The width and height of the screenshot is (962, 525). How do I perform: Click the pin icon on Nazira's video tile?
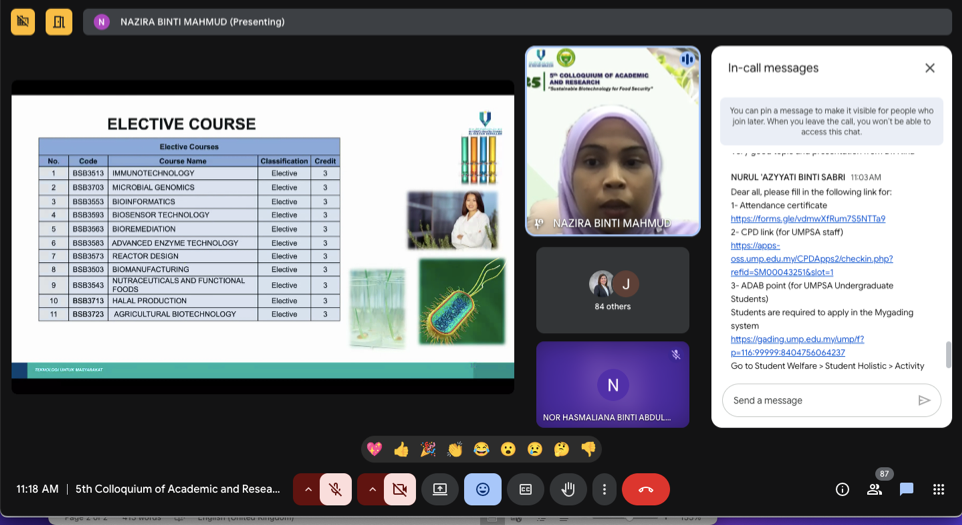coord(538,224)
